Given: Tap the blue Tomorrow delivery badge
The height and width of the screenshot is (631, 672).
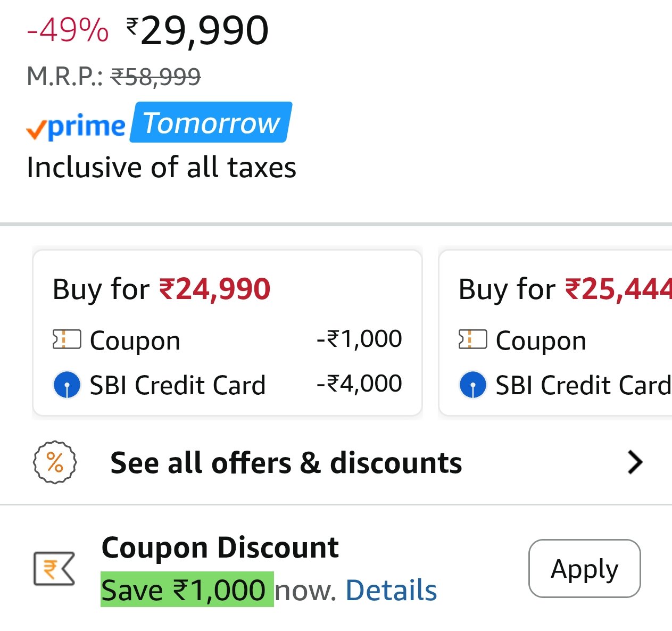Looking at the screenshot, I should [211, 123].
